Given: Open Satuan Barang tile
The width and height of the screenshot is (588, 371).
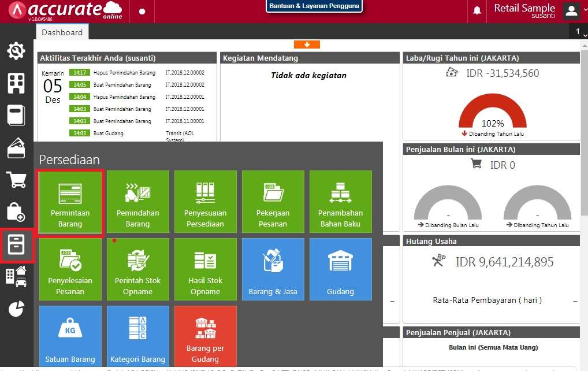Looking at the screenshot, I should click(x=70, y=336).
